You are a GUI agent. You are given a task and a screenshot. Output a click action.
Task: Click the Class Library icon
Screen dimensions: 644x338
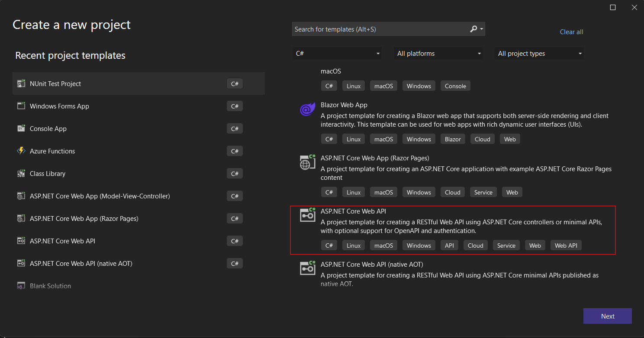tap(21, 173)
